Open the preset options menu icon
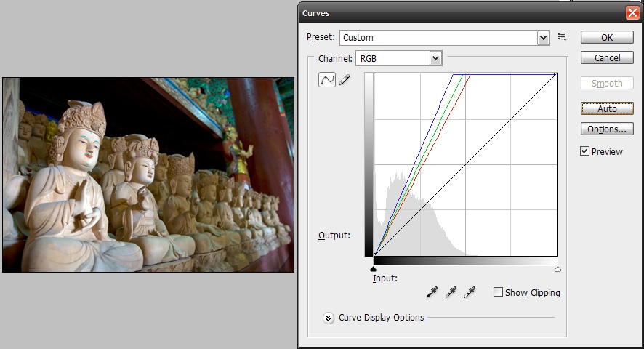The width and height of the screenshot is (644, 349). pos(563,37)
